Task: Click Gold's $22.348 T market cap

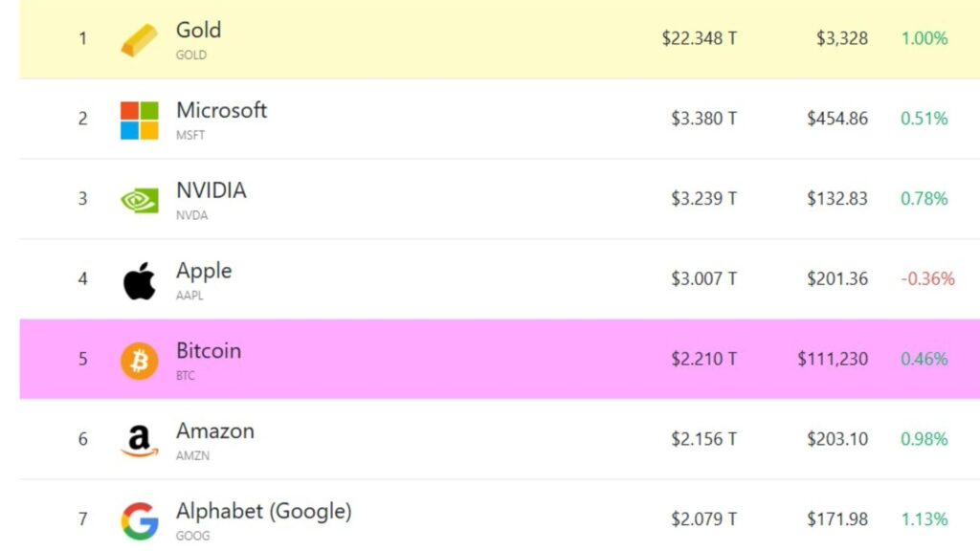Action: [x=699, y=39]
